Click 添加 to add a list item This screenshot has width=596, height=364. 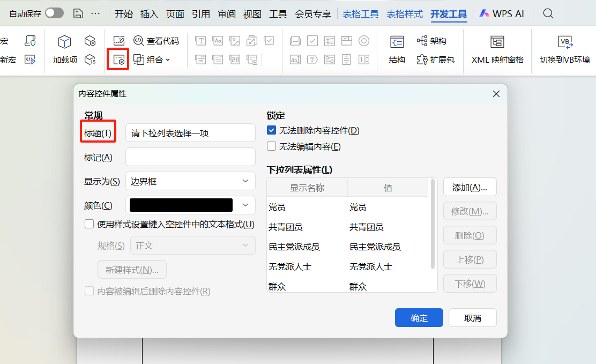pos(470,187)
